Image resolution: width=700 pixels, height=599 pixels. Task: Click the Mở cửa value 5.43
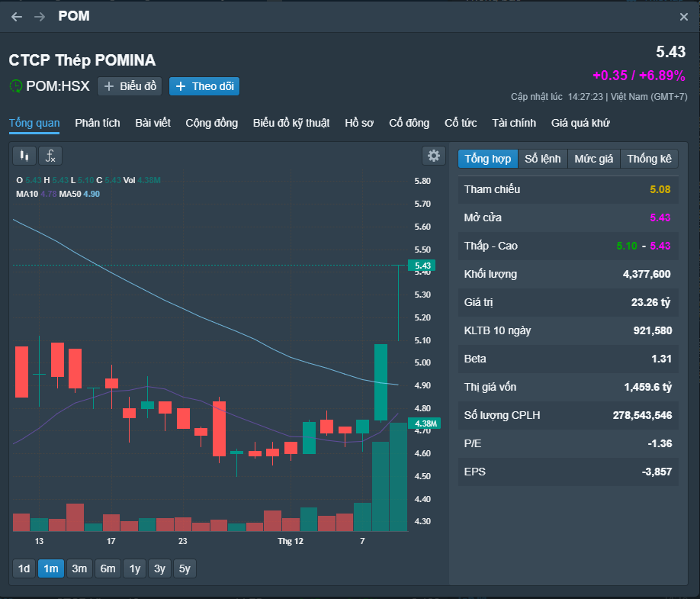(x=660, y=217)
